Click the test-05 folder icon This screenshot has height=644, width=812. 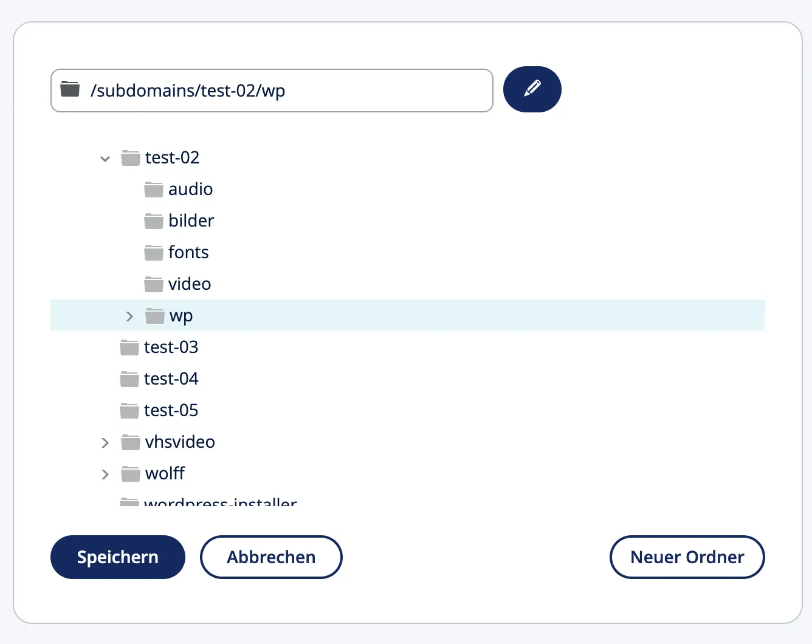pos(129,411)
